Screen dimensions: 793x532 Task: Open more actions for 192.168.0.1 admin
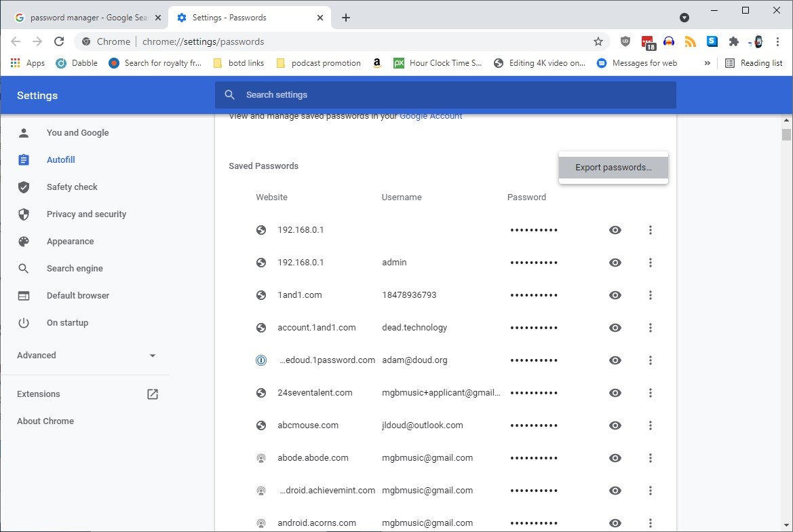tap(651, 263)
